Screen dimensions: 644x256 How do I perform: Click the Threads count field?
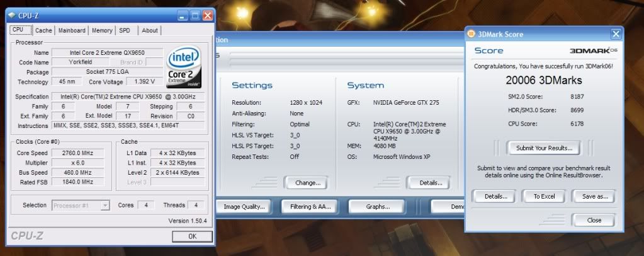(x=196, y=205)
